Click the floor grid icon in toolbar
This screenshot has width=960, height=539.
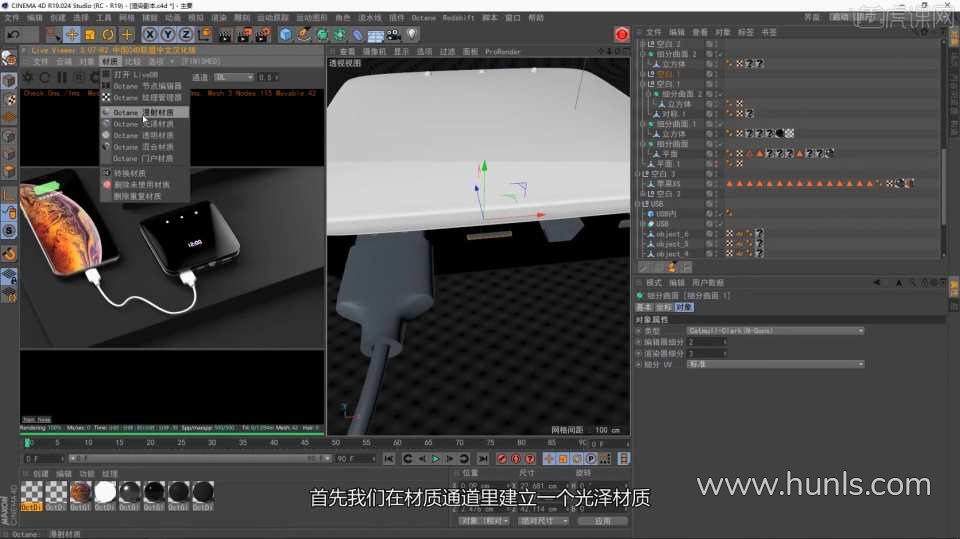tap(375, 36)
